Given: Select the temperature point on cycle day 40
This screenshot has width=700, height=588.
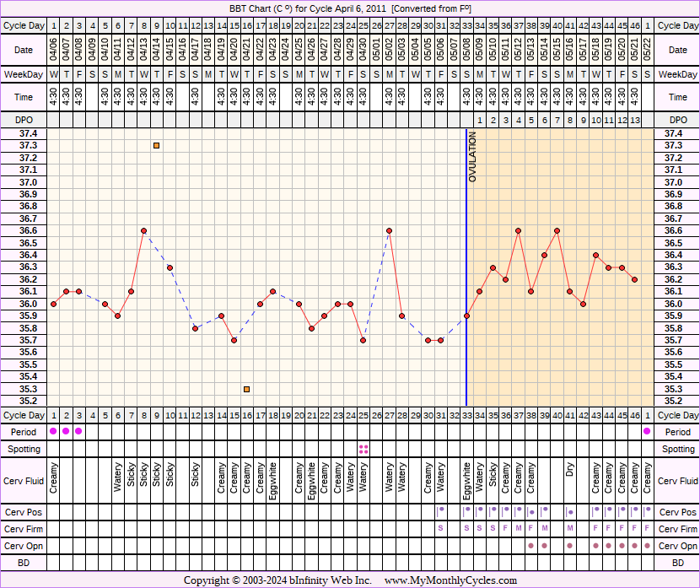Looking at the screenshot, I should (557, 230).
